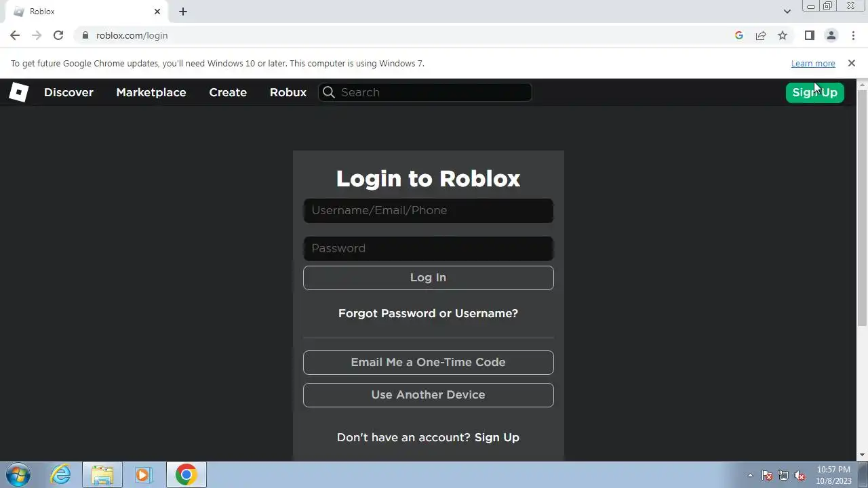This screenshot has height=488, width=868.
Task: Click Email Me a One-Time Code
Action: point(428,363)
